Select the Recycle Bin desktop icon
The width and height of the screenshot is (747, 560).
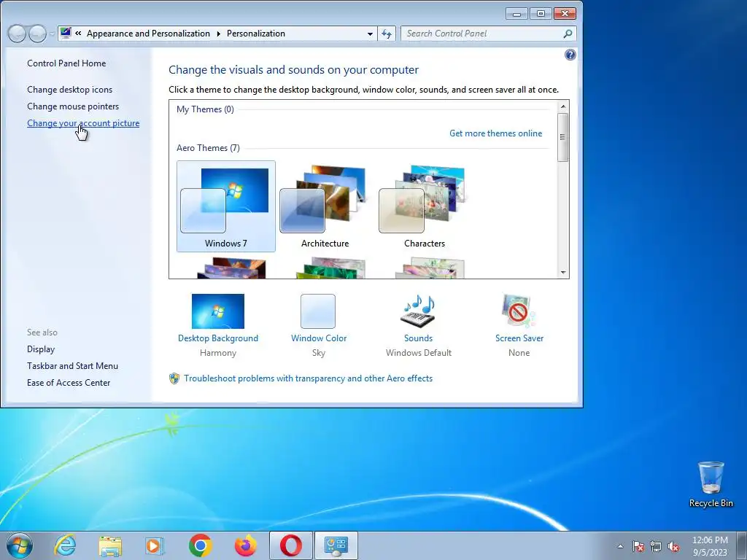pyautogui.click(x=711, y=484)
